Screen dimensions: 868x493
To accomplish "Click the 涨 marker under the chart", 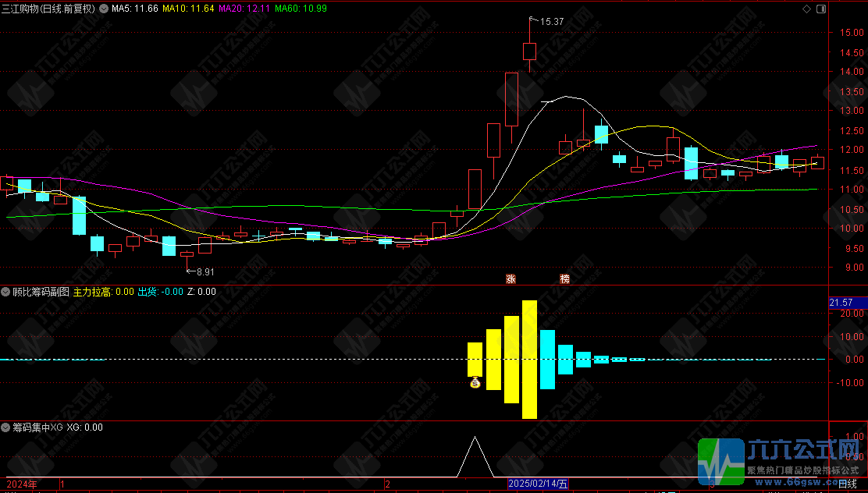I will click(510, 278).
